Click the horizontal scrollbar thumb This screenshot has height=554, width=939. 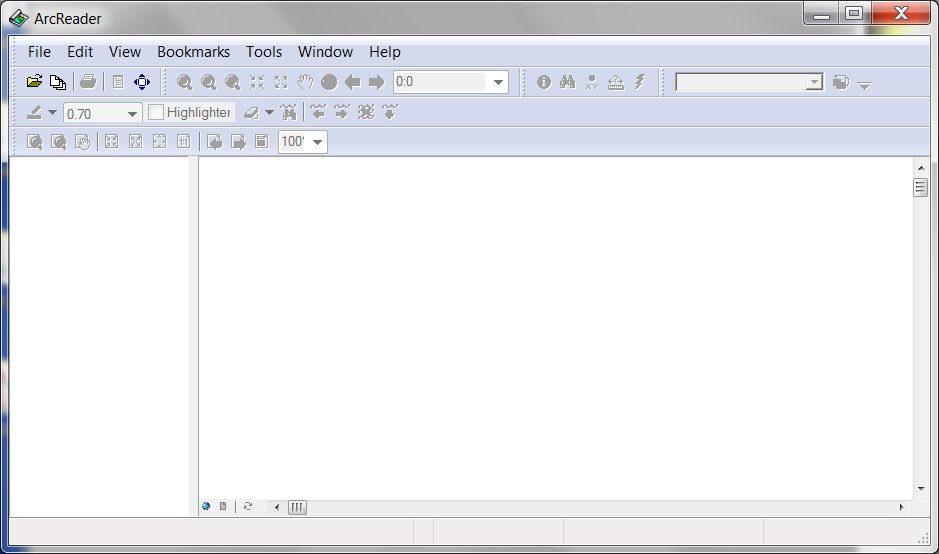tap(298, 507)
